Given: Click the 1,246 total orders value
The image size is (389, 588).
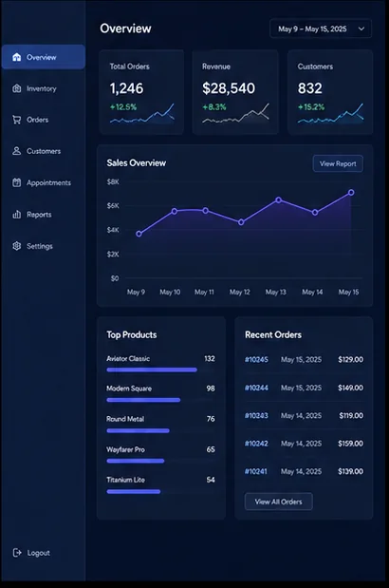Looking at the screenshot, I should click(126, 88).
